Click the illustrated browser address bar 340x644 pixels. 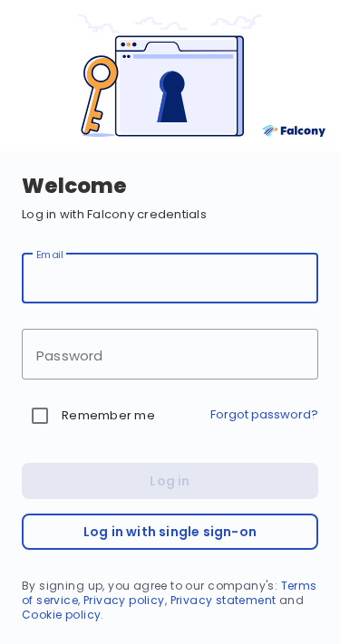pyautogui.click(x=183, y=56)
